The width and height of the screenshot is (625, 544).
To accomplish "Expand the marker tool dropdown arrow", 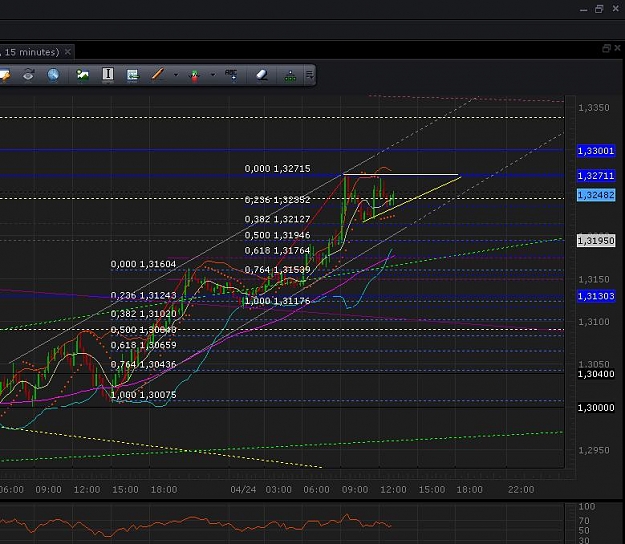I will click(x=213, y=75).
